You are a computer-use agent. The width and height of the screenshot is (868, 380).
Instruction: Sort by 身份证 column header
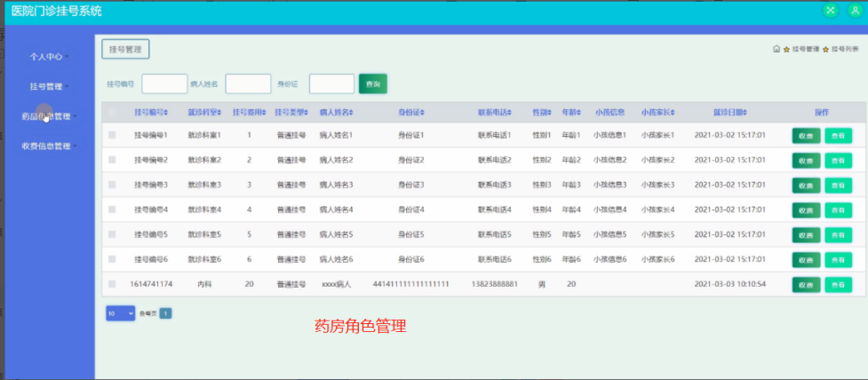click(x=411, y=112)
